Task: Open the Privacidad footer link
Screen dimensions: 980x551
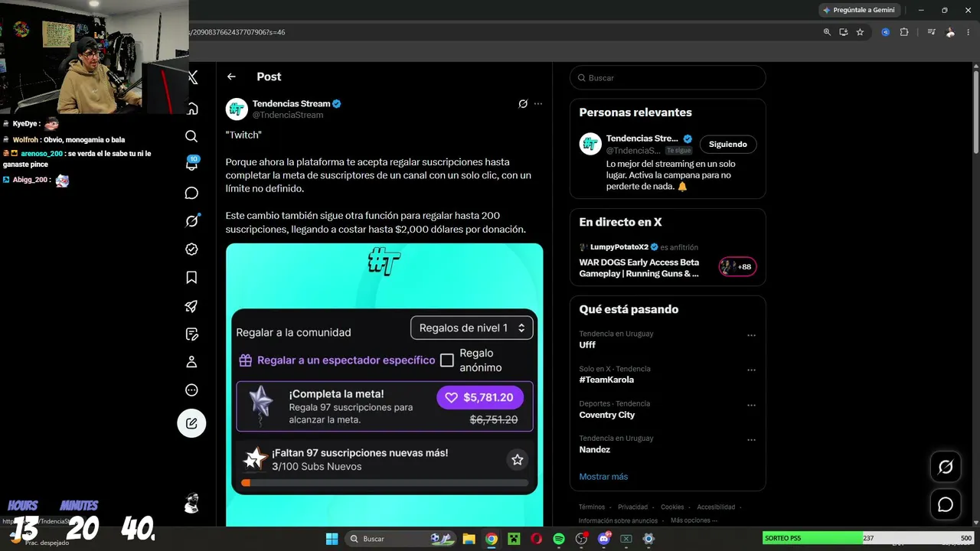Action: pyautogui.click(x=633, y=507)
